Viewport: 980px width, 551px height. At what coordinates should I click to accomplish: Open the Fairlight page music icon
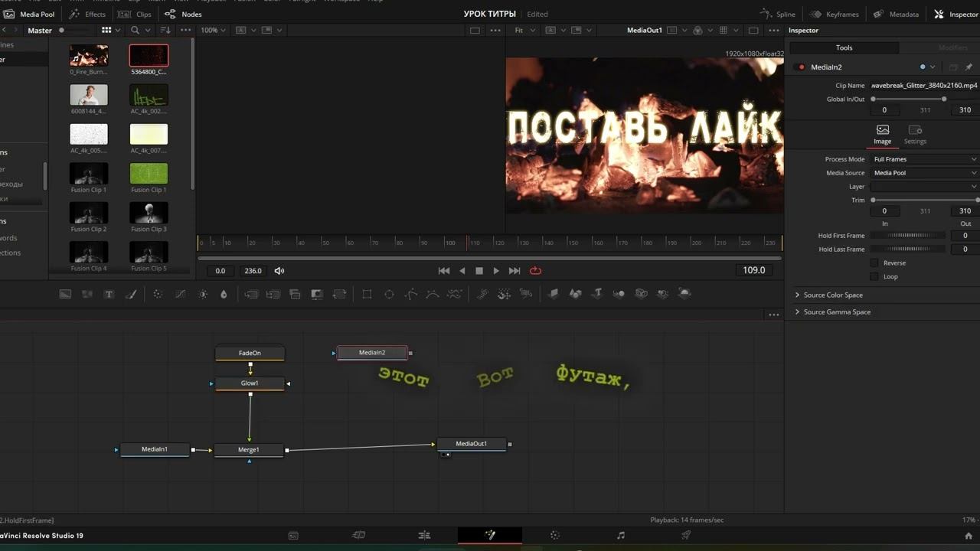(621, 536)
